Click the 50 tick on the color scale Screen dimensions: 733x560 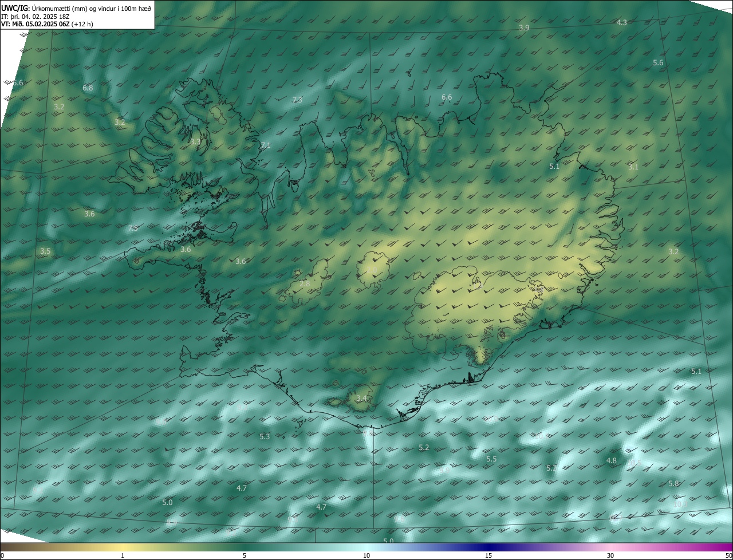[x=729, y=556]
